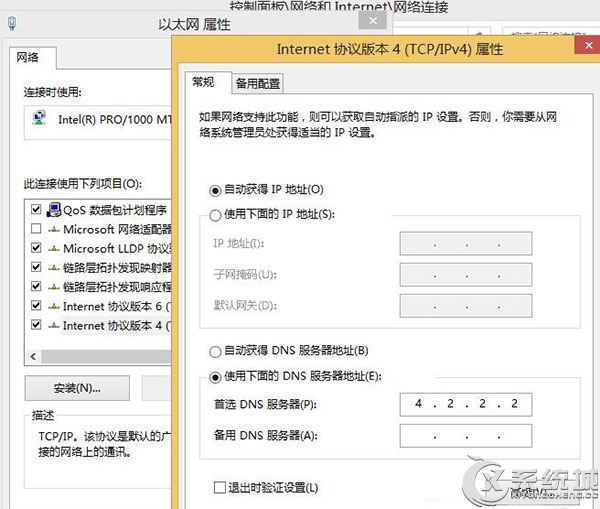Image resolution: width=600 pixels, height=509 pixels.
Task: Click the IP 地址 input field
Action: tap(466, 243)
